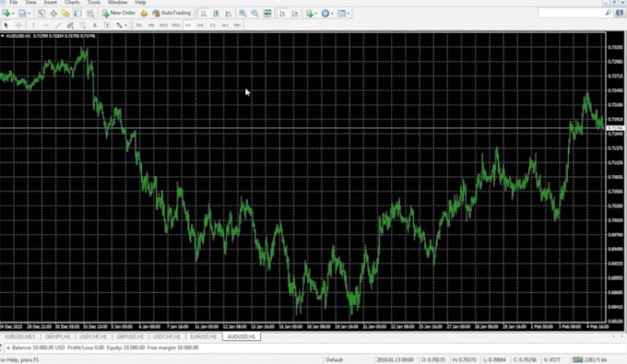This screenshot has height=364, width=627.
Task: Select the text label tool
Action: tap(107, 25)
